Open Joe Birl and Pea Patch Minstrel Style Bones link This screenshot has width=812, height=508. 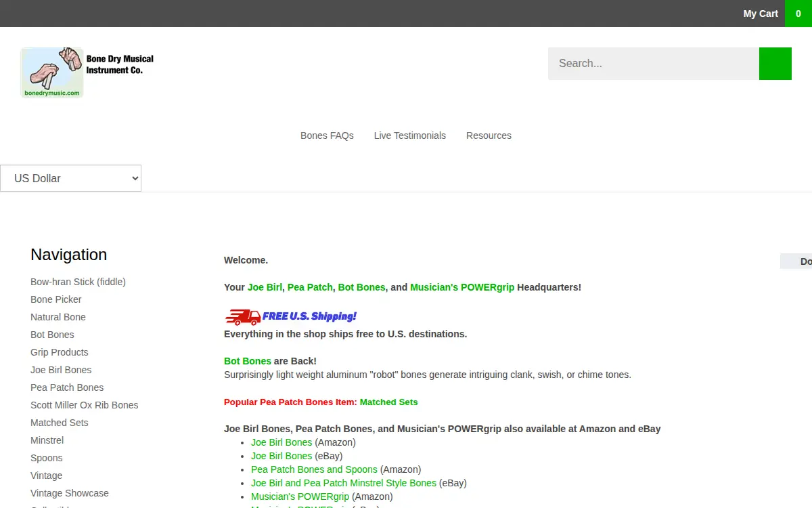pyautogui.click(x=344, y=483)
